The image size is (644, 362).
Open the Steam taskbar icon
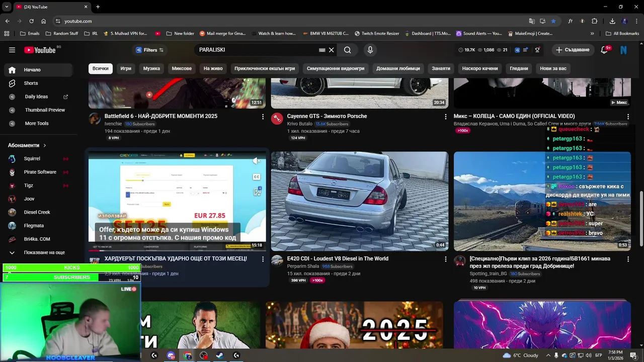(x=220, y=355)
